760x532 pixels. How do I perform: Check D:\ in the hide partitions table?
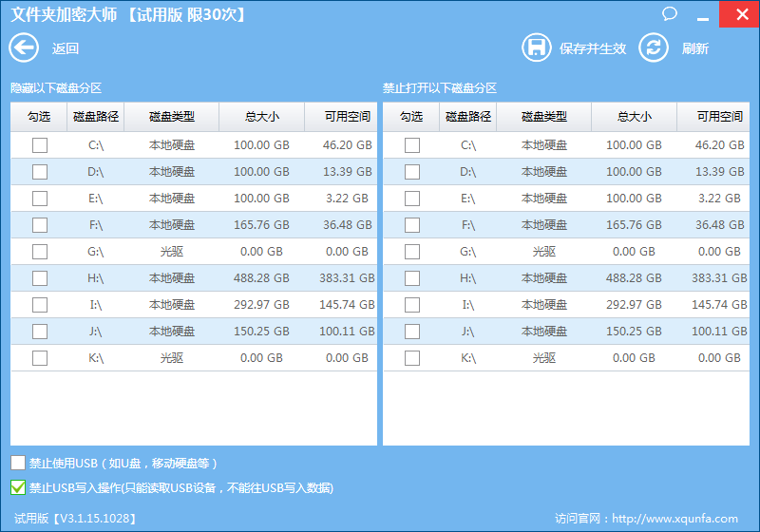point(40,172)
